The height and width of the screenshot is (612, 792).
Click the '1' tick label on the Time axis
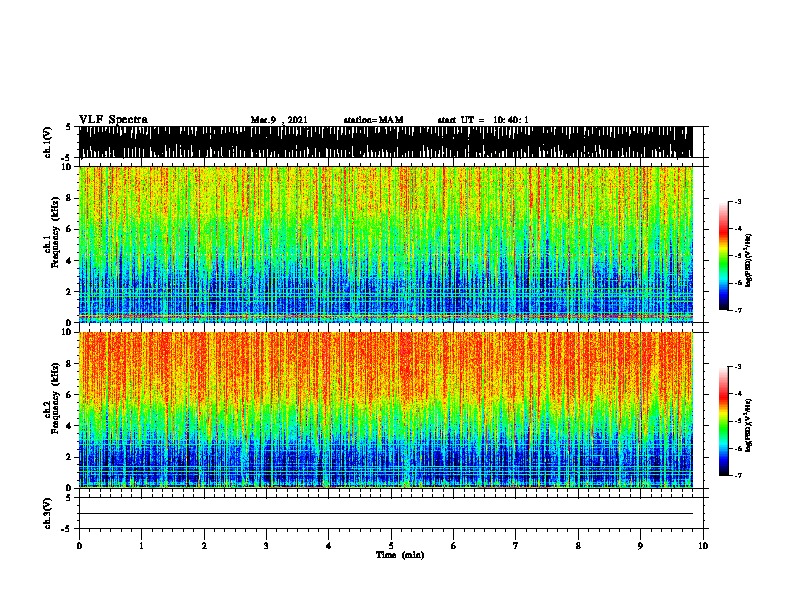(x=141, y=545)
